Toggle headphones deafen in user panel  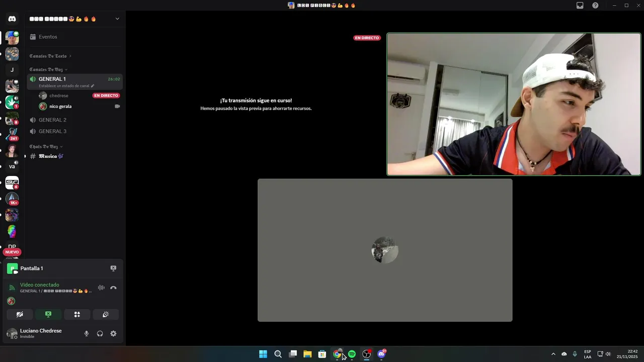tap(100, 333)
